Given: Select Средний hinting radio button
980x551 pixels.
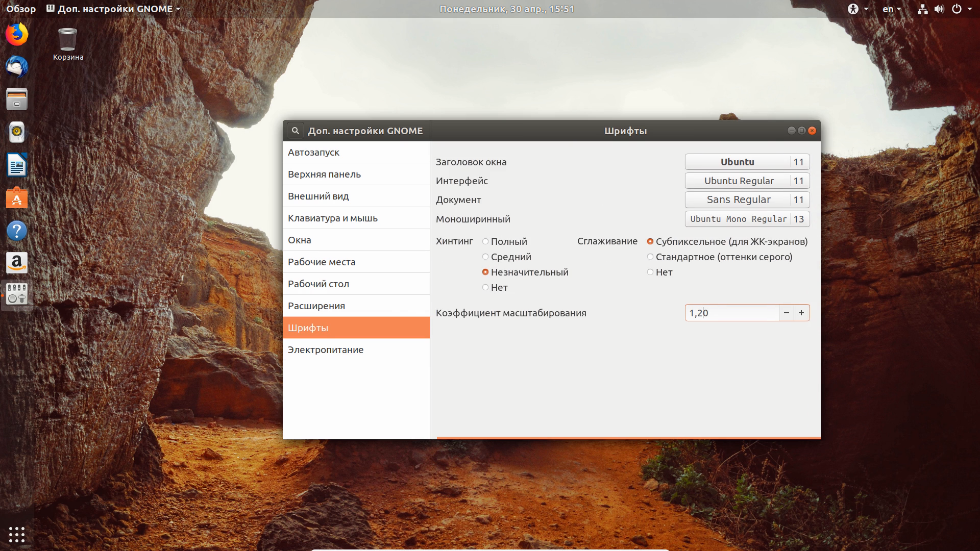Looking at the screenshot, I should pos(506,257).
